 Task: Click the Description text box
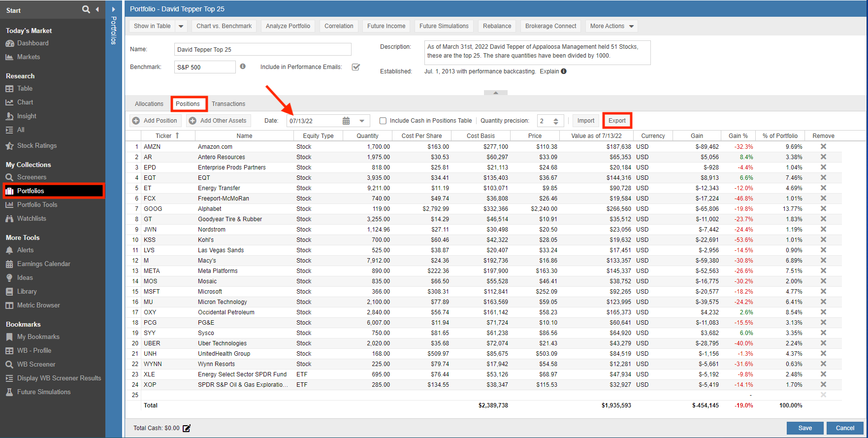(x=537, y=53)
